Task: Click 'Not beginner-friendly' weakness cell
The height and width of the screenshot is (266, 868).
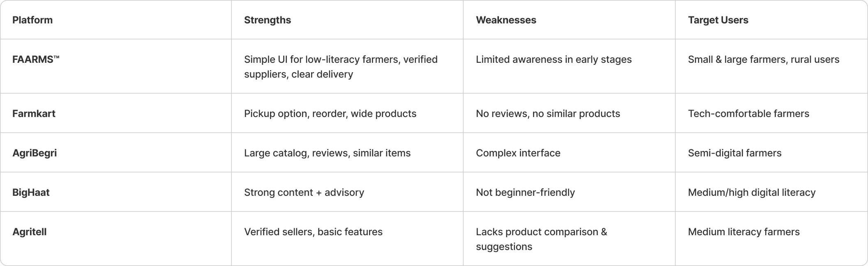Action: click(525, 193)
